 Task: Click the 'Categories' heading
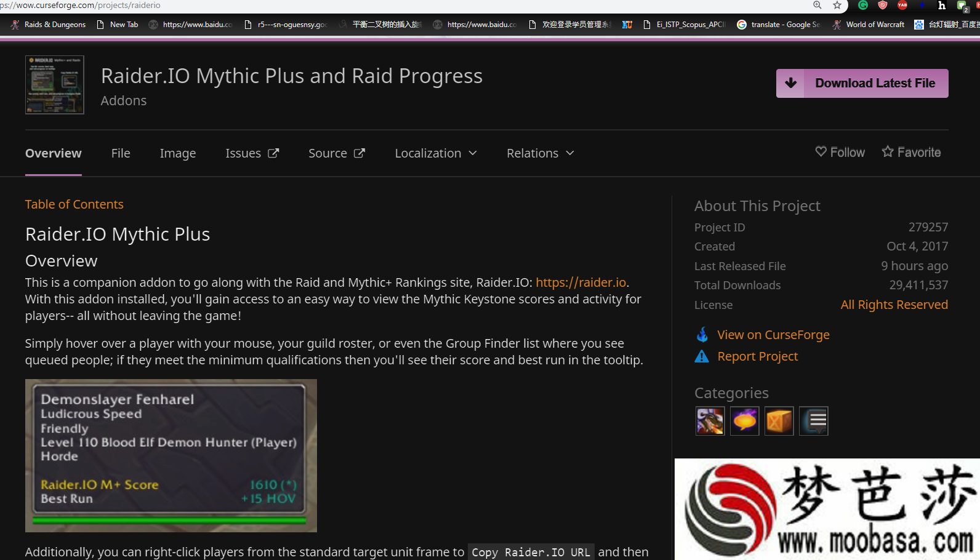[x=731, y=393]
